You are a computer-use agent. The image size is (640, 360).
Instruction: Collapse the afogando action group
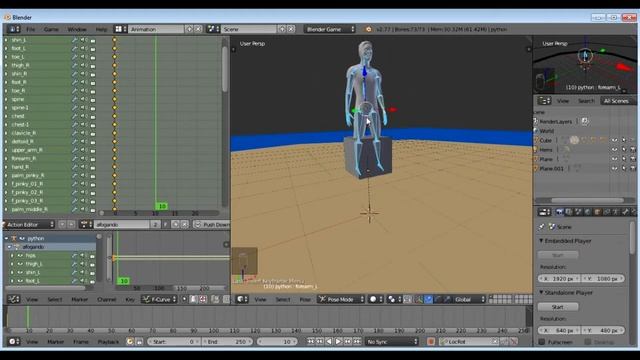click(x=9, y=247)
